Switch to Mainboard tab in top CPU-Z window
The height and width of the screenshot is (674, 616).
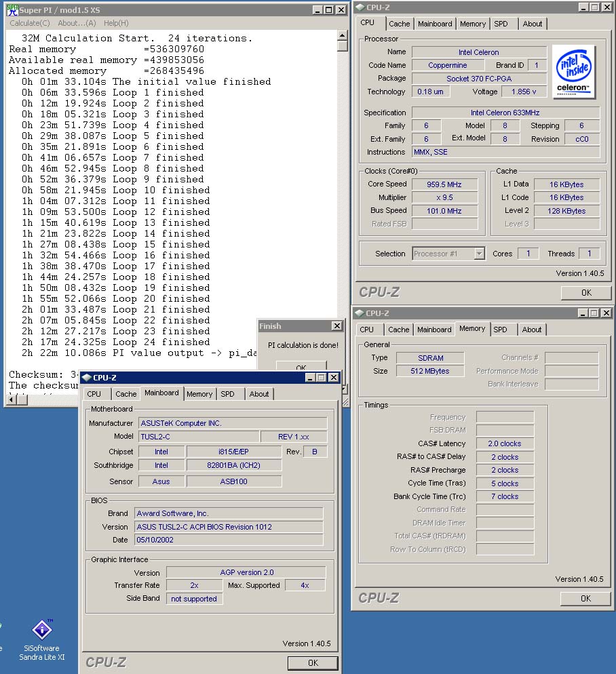click(x=435, y=24)
